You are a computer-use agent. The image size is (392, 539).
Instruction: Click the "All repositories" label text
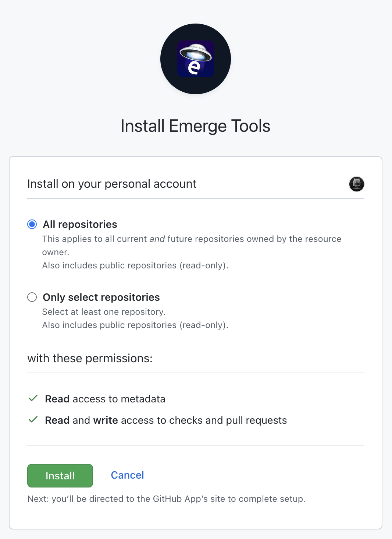coord(80,224)
